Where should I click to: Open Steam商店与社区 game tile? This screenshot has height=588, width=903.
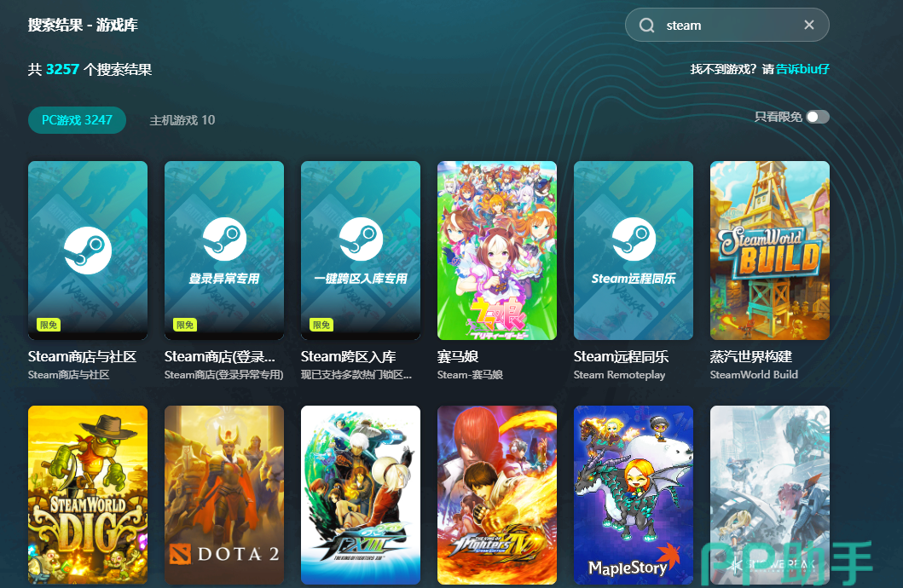(x=88, y=250)
